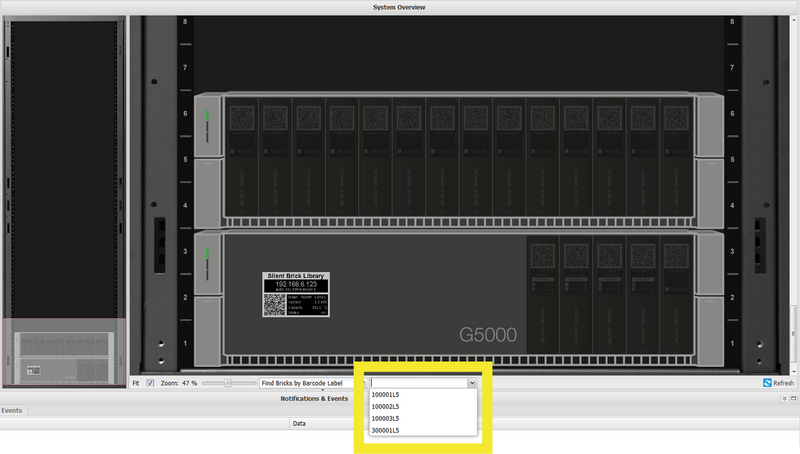
Task: Collapse the barcode combo box using its arrow
Action: [x=472, y=383]
